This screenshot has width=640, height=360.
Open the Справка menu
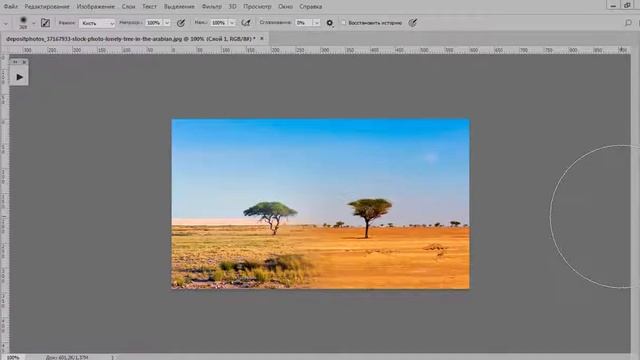click(311, 7)
